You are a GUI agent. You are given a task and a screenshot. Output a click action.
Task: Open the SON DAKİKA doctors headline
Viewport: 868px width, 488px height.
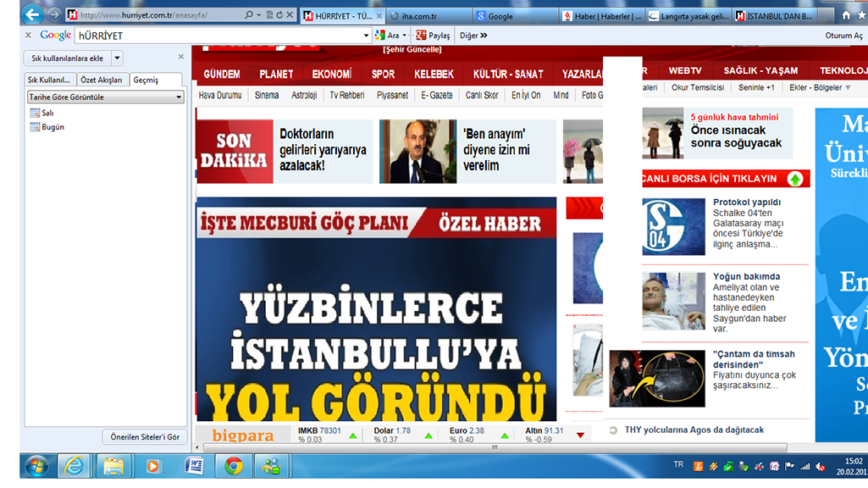pyautogui.click(x=323, y=150)
